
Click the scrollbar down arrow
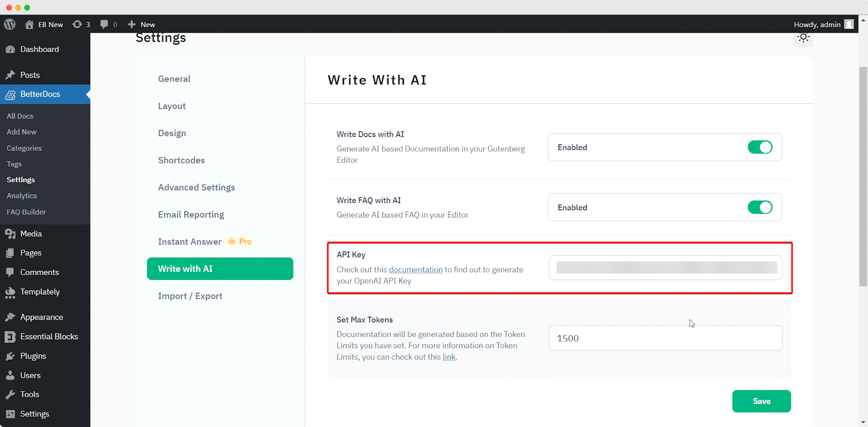pyautogui.click(x=863, y=422)
